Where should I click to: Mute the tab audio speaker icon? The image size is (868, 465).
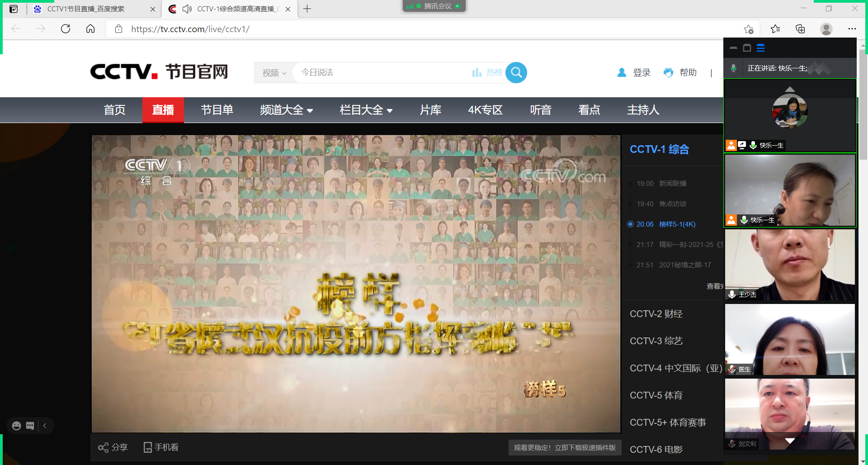pos(187,9)
